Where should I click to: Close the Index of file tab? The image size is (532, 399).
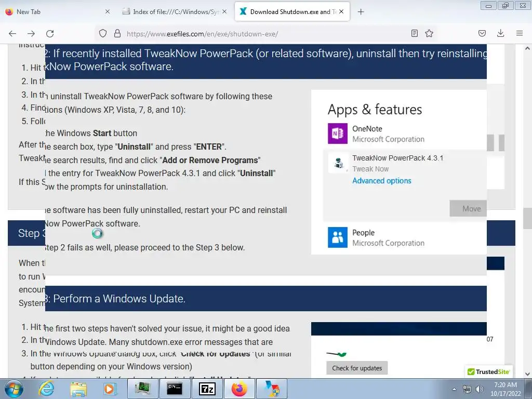tap(224, 11)
